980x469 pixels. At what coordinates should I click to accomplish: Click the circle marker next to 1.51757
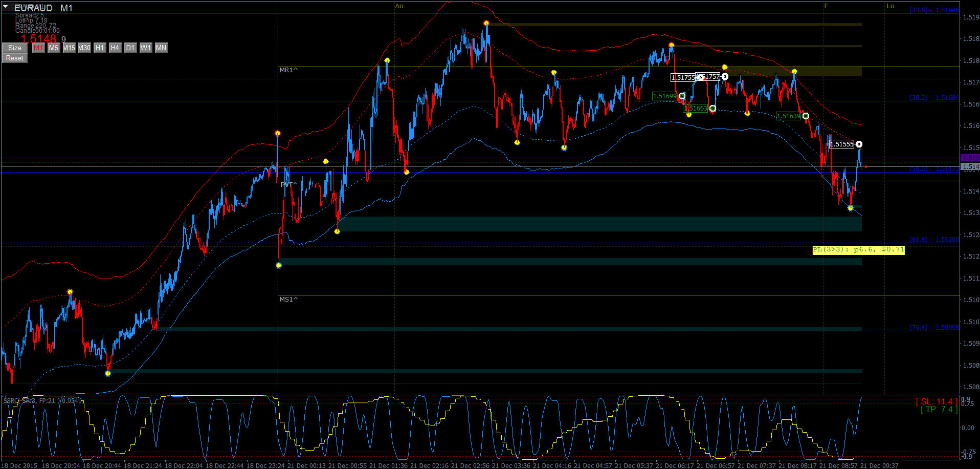[725, 76]
